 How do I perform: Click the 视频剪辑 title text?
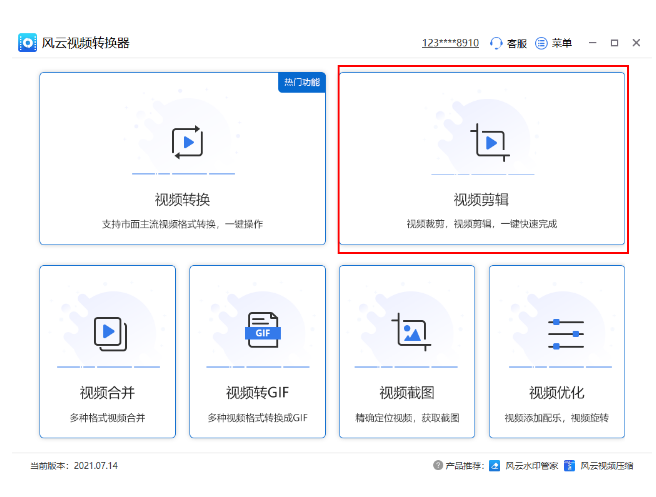tap(482, 200)
